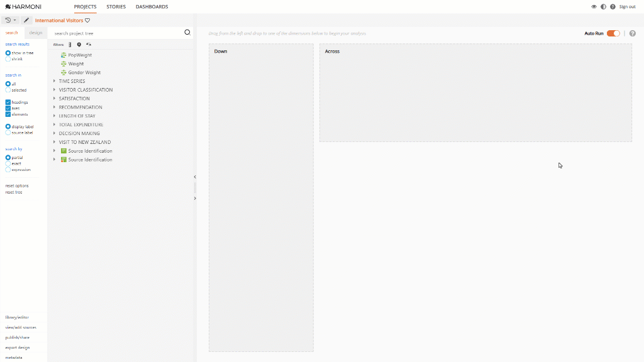Viewport: 644px width, 362px height.
Task: Click the Gender Weight scale icon
Action: [64, 72]
